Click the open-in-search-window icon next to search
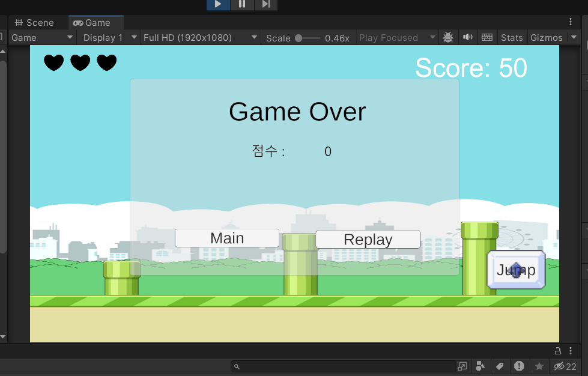 [462, 366]
